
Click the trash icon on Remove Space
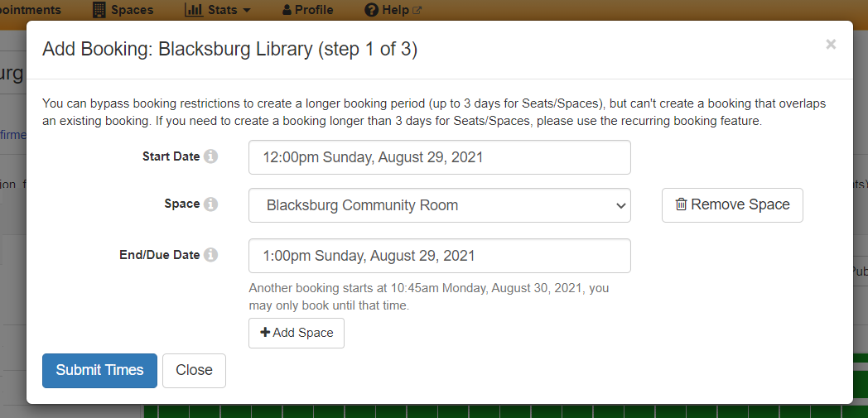click(x=681, y=204)
